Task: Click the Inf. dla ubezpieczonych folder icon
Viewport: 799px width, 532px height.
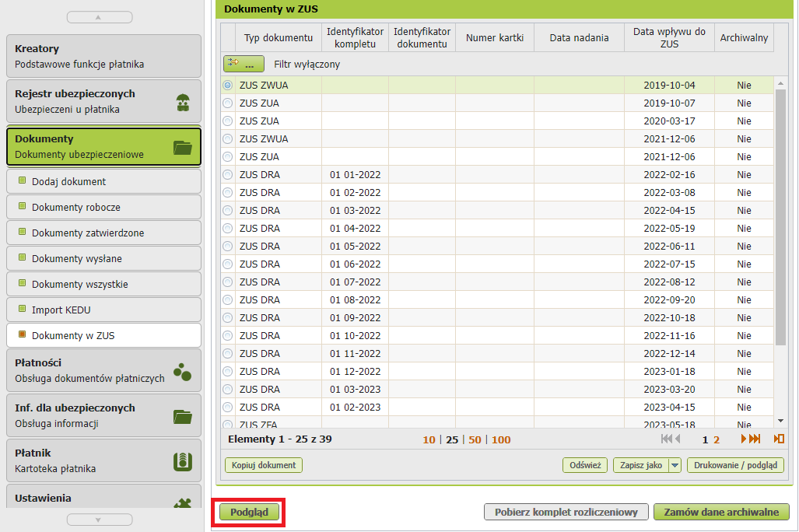Action: coord(182,416)
